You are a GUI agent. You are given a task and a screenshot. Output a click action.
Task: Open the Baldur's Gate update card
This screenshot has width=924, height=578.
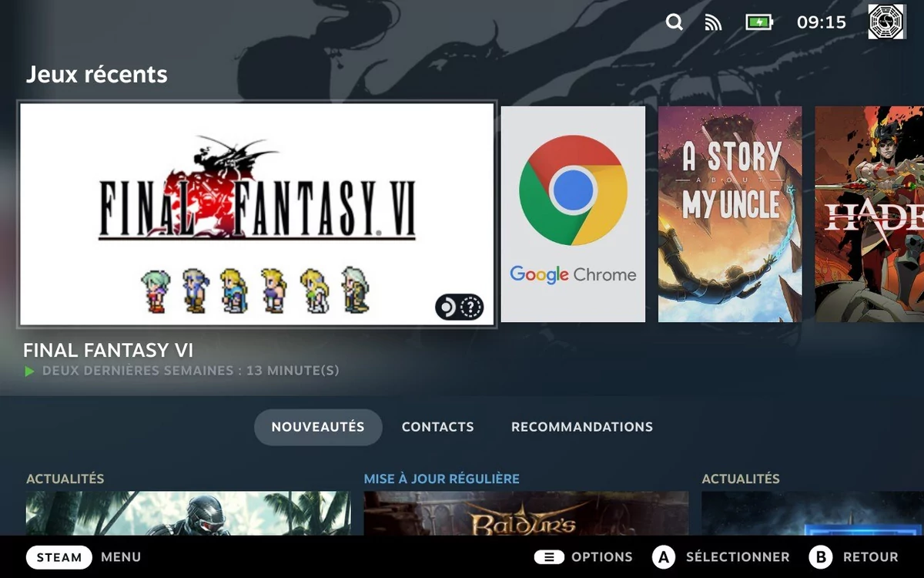click(x=526, y=513)
